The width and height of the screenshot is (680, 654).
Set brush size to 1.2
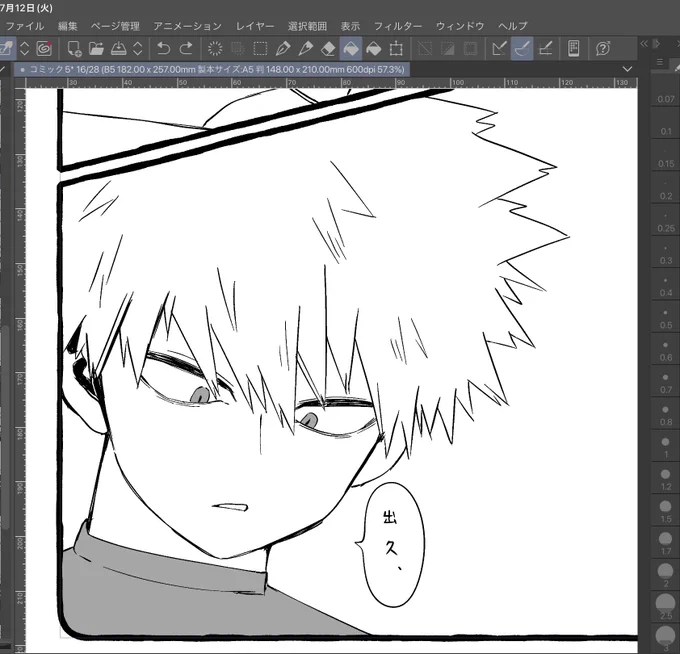(x=666, y=479)
